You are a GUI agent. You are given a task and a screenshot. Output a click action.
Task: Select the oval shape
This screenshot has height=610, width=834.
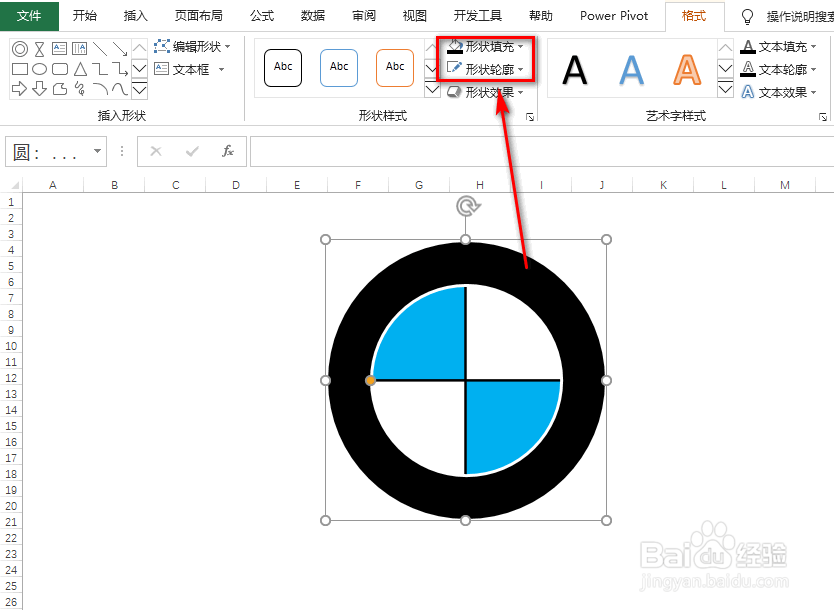(x=39, y=69)
